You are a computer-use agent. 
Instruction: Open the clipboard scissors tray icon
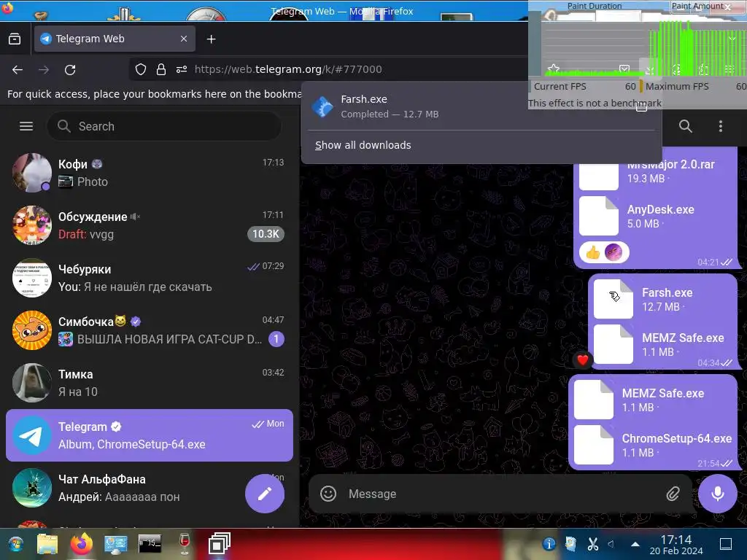coord(592,544)
